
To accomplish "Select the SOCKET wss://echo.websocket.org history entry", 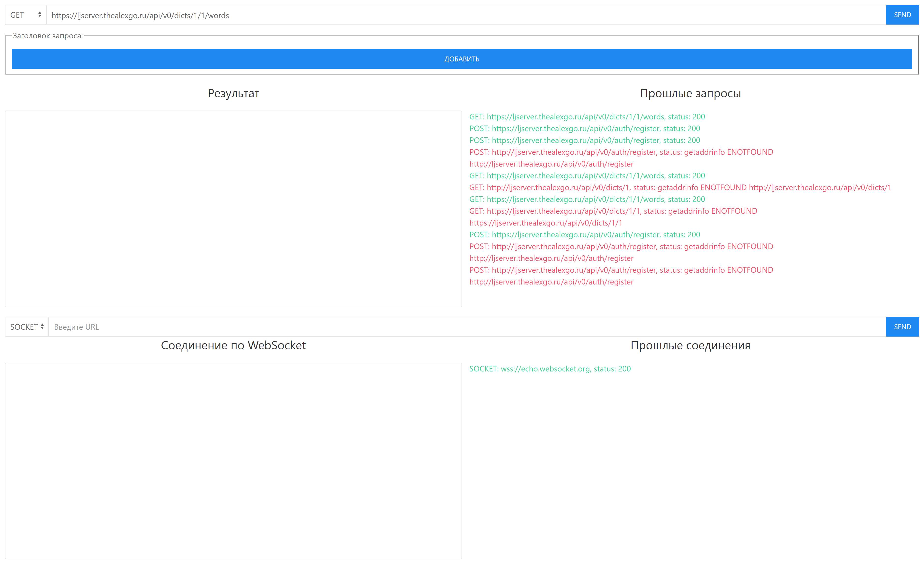I will pos(549,369).
